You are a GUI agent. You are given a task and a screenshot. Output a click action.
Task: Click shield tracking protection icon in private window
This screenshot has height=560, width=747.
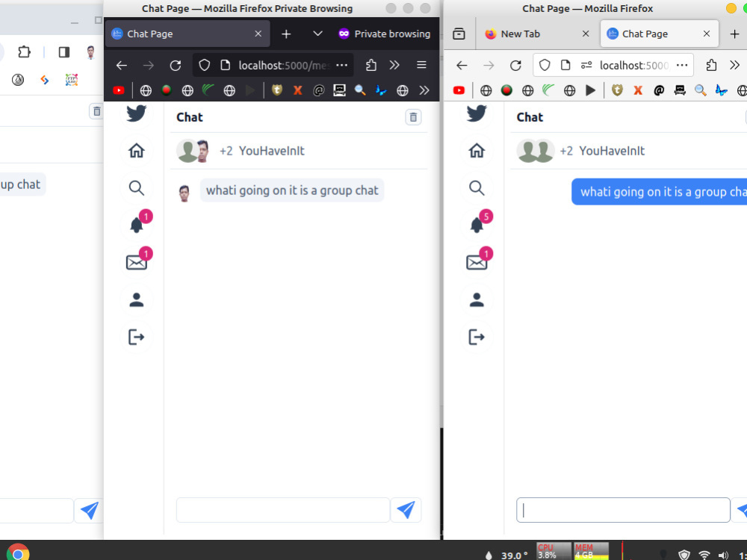coord(205,65)
